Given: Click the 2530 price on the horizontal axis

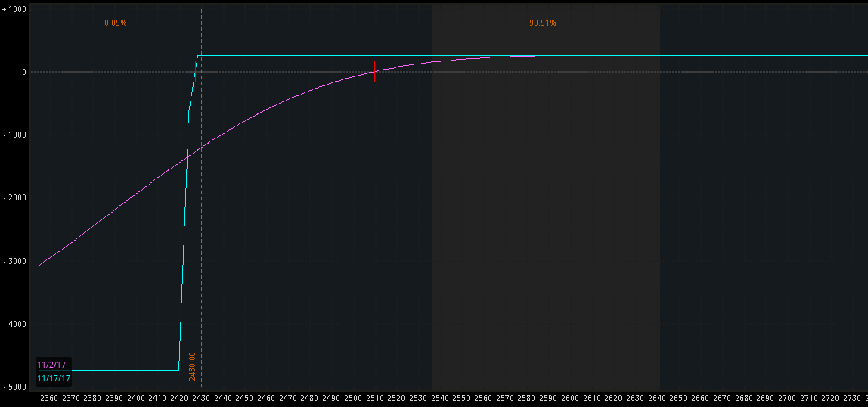Looking at the screenshot, I should coord(418,398).
